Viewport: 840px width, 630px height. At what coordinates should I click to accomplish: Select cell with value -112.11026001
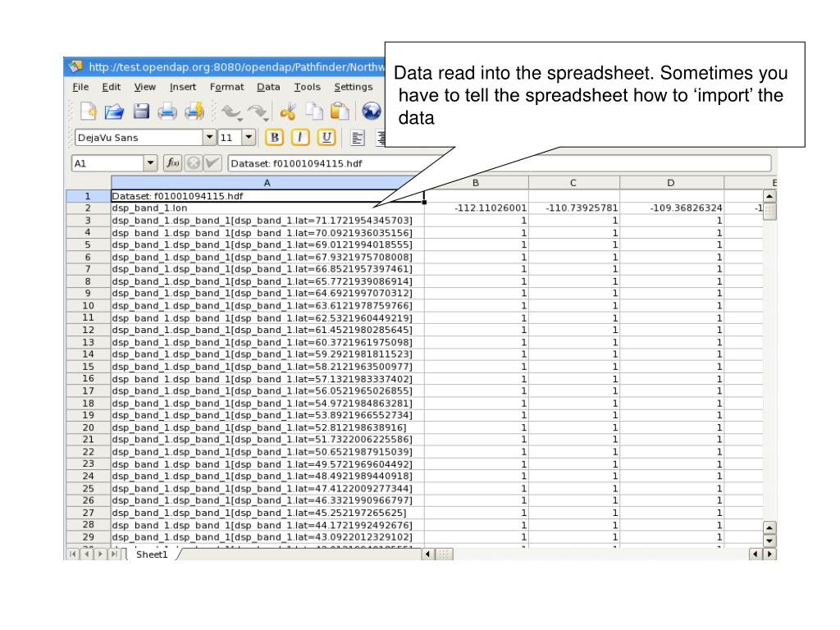click(477, 208)
